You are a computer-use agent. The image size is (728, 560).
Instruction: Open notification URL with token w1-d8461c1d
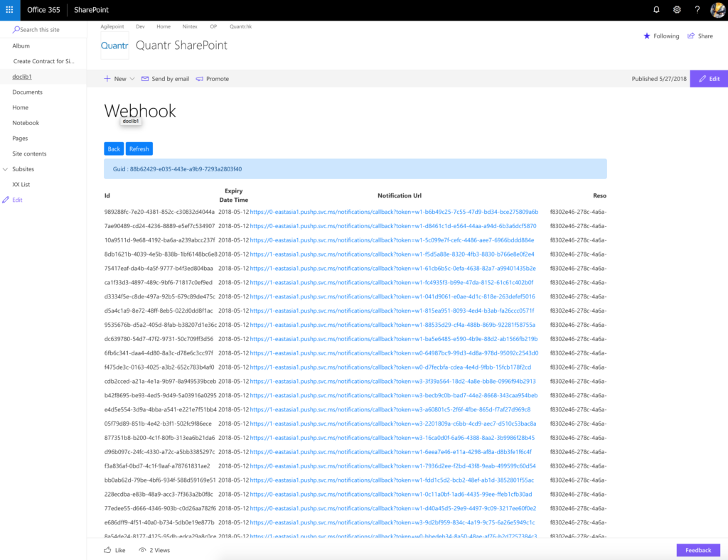(392, 226)
